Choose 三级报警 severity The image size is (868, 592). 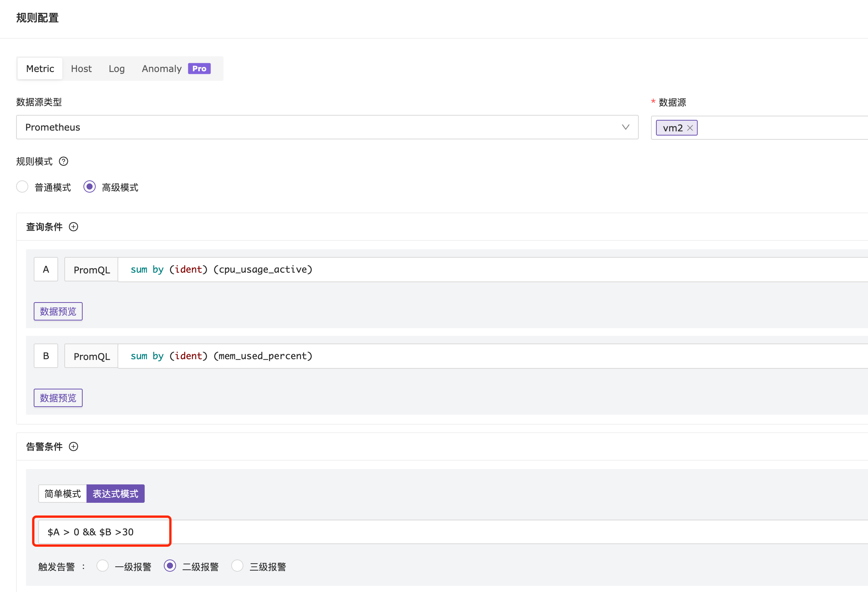[x=237, y=566]
